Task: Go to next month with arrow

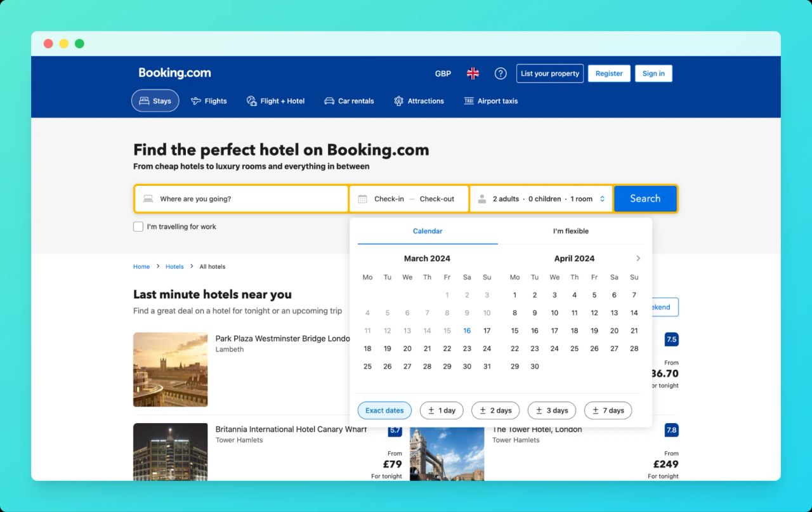Action: tap(638, 258)
